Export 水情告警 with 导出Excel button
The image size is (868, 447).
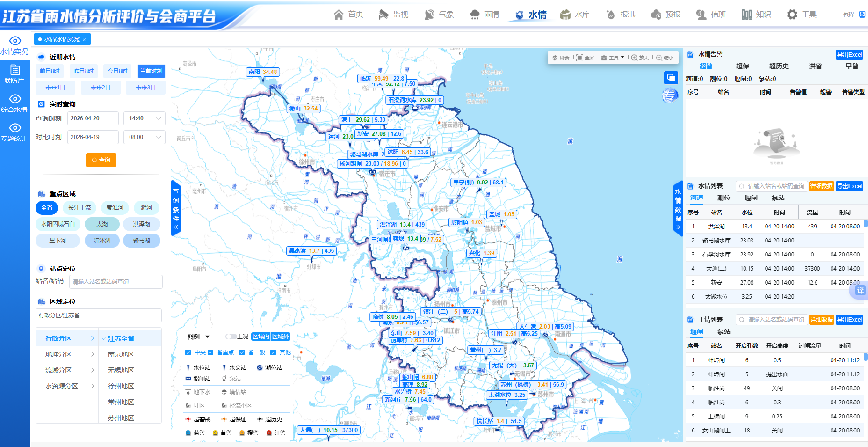(x=849, y=55)
